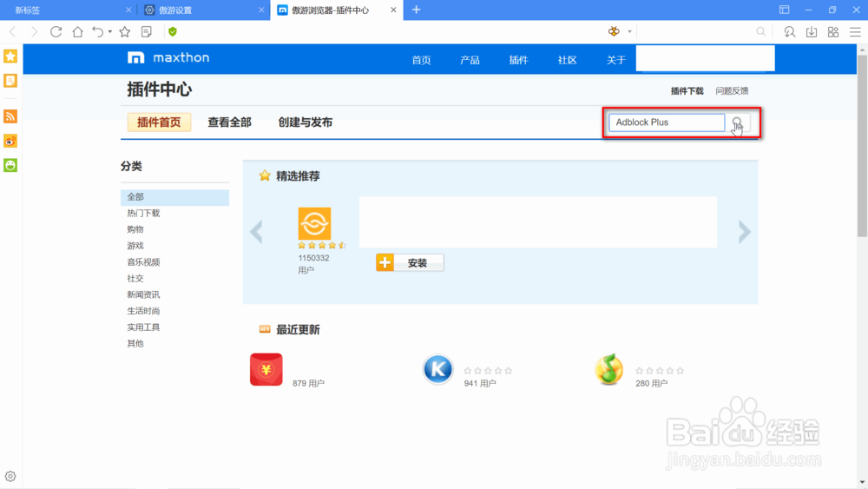Open the download manager icon

pos(812,31)
